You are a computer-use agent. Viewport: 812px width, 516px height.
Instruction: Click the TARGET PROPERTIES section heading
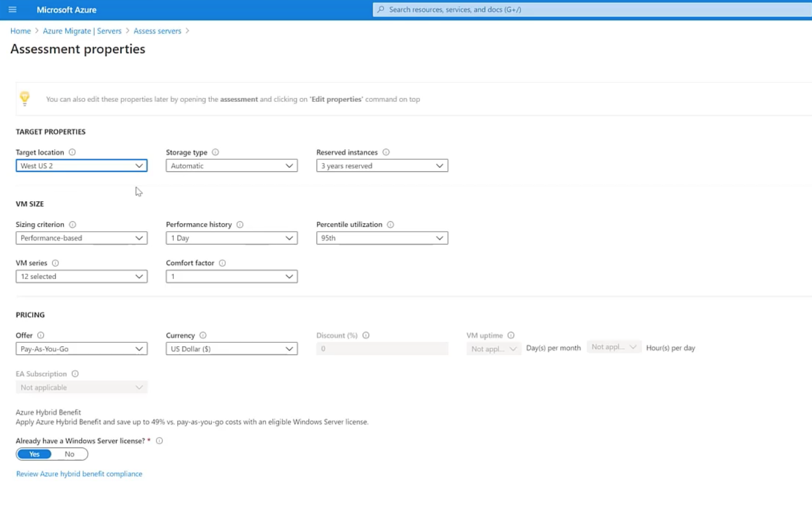pos(51,132)
